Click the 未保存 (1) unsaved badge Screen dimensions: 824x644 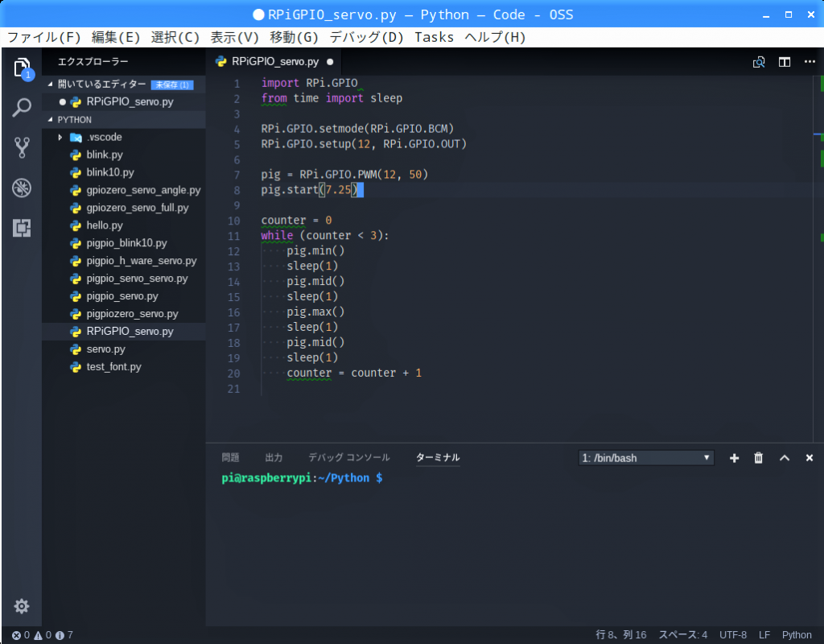tap(172, 85)
